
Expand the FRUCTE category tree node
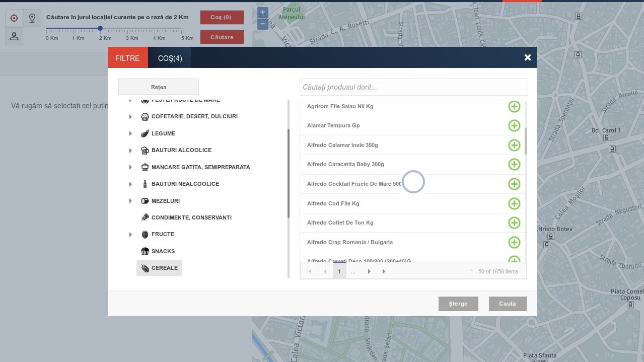tap(130, 235)
